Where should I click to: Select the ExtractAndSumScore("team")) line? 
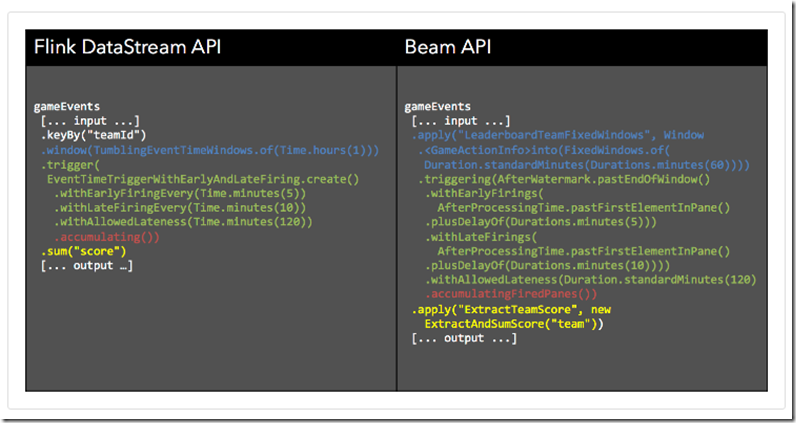point(514,324)
